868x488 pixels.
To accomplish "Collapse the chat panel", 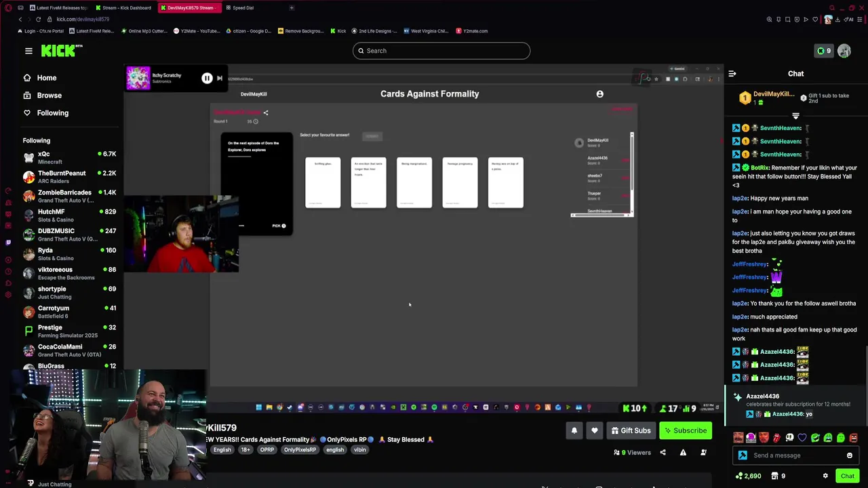I will [732, 74].
